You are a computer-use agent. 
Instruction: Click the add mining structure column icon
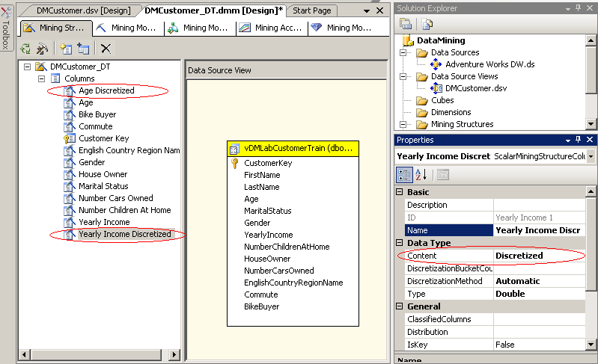pos(66,49)
